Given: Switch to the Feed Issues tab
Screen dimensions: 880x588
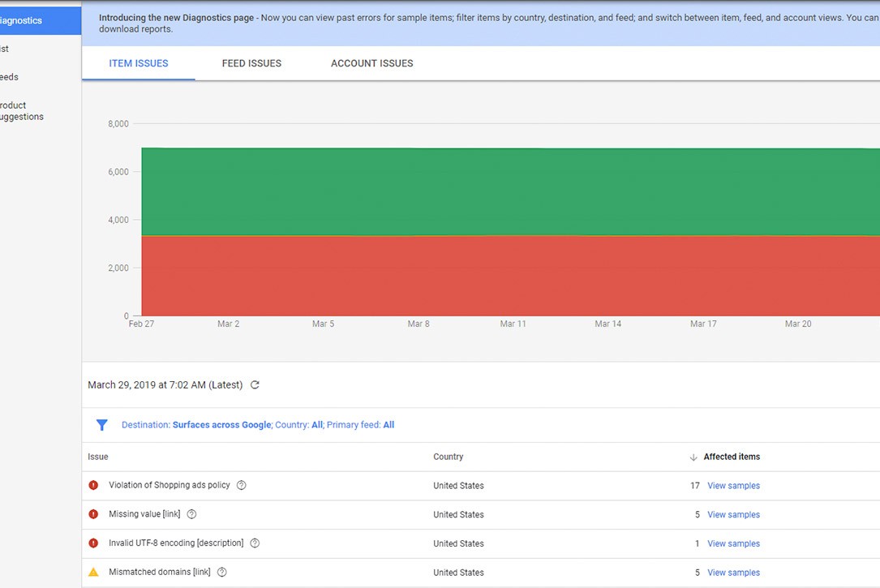Looking at the screenshot, I should [x=251, y=62].
